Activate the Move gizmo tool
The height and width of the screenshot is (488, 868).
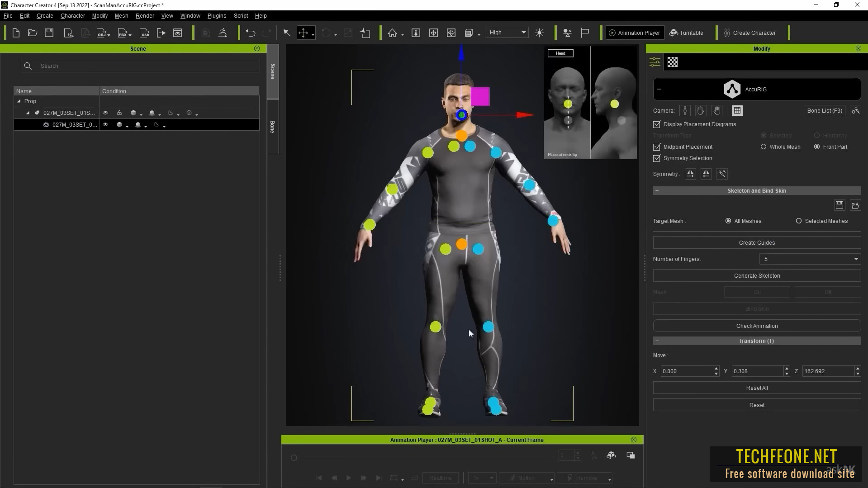[303, 33]
